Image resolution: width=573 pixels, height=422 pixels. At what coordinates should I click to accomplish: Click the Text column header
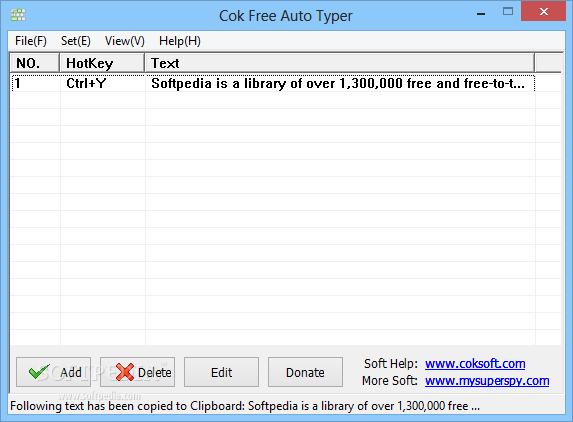point(340,63)
